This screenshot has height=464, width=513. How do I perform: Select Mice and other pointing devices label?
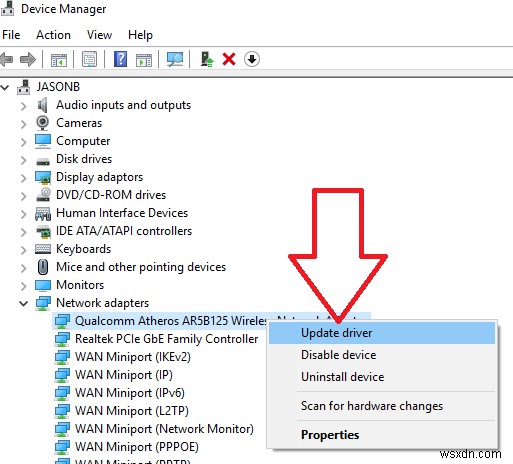(x=141, y=267)
